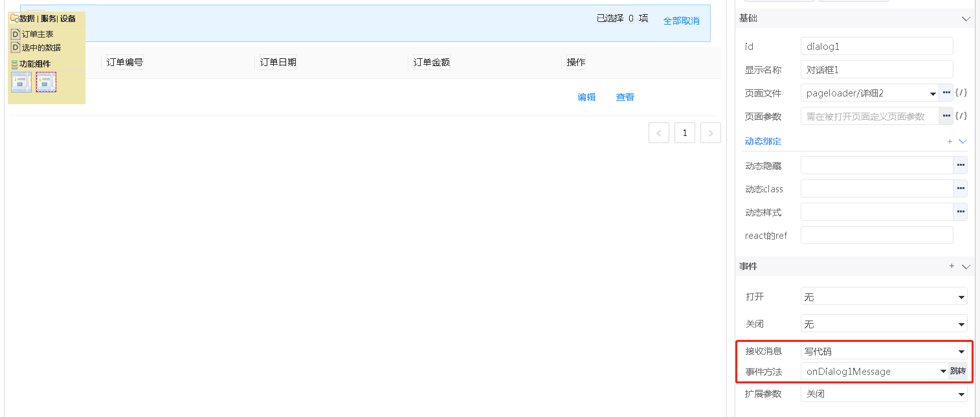Open ellipsis editor for 动态class
Image resolution: width=980 pixels, height=417 pixels.
click(x=961, y=189)
